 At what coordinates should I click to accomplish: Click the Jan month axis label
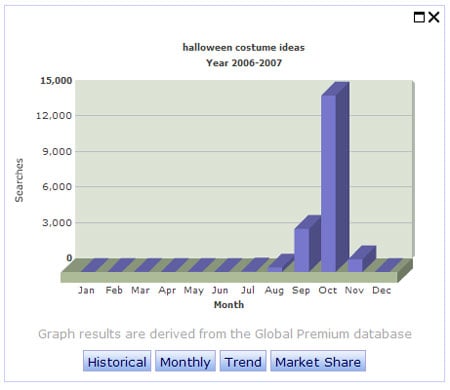86,290
